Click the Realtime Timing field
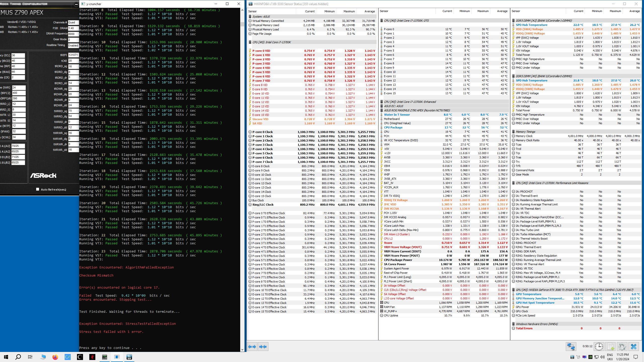This screenshot has height=362, width=644. (x=73, y=46)
